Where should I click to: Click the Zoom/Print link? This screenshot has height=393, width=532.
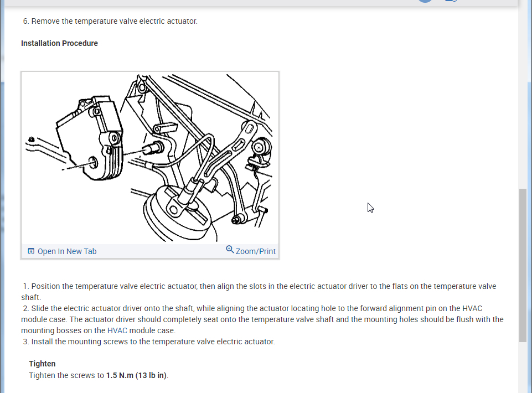[x=256, y=251]
